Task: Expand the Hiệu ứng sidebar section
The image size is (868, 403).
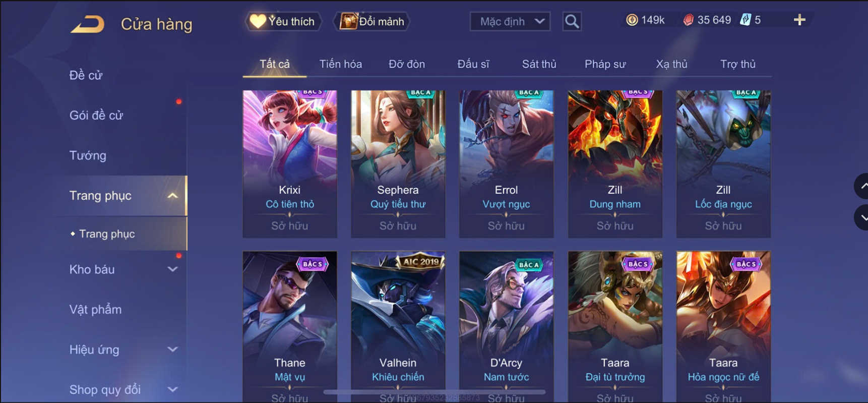Action: [172, 350]
